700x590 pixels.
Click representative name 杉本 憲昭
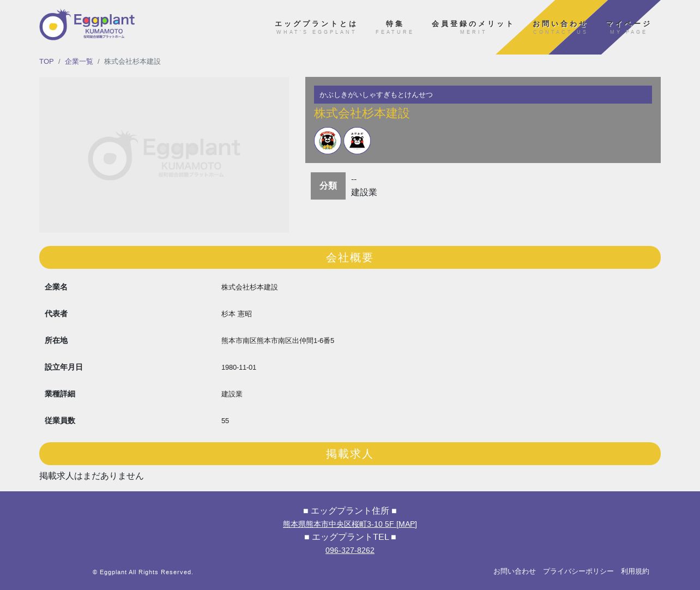pos(237,314)
